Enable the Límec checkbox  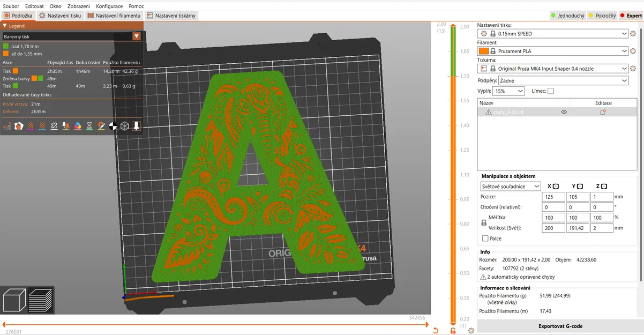[x=551, y=91]
